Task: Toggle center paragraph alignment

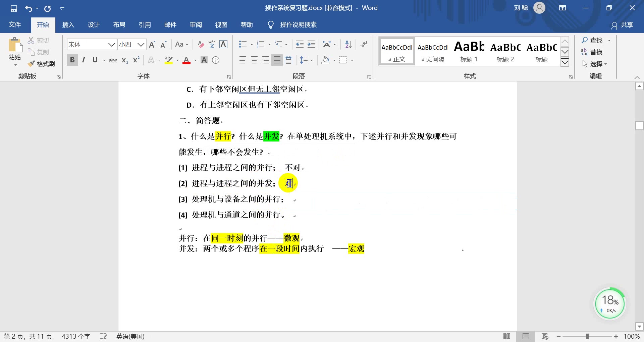Action: (x=254, y=60)
